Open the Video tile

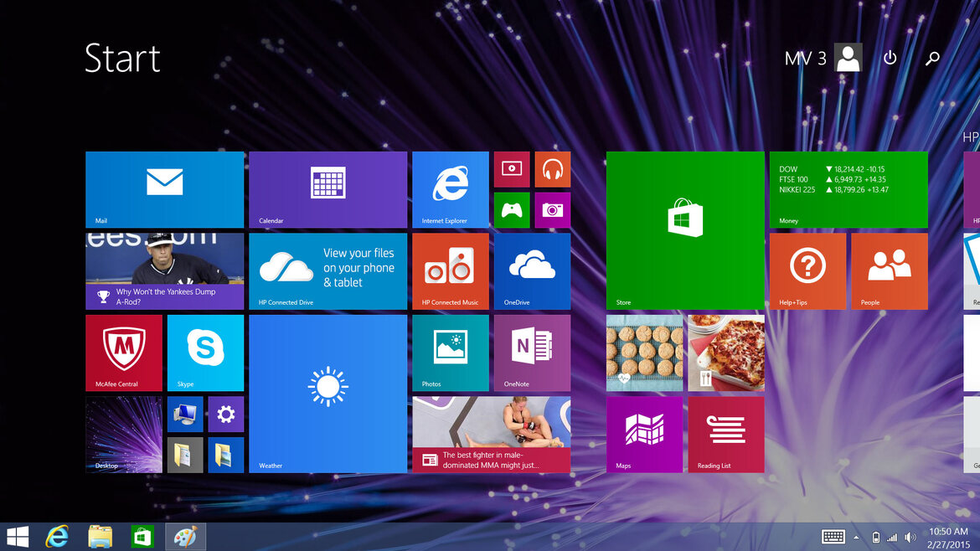tap(512, 169)
